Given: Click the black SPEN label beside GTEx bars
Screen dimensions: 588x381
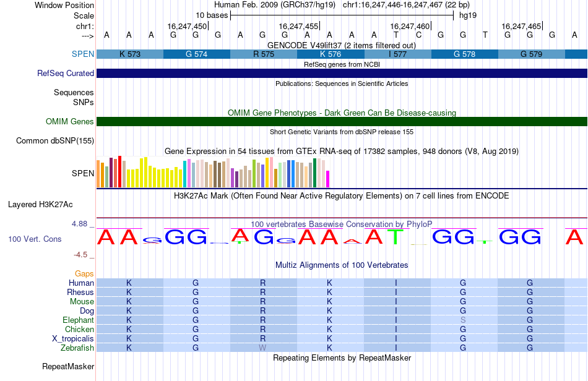Looking at the screenshot, I should 83,173.
